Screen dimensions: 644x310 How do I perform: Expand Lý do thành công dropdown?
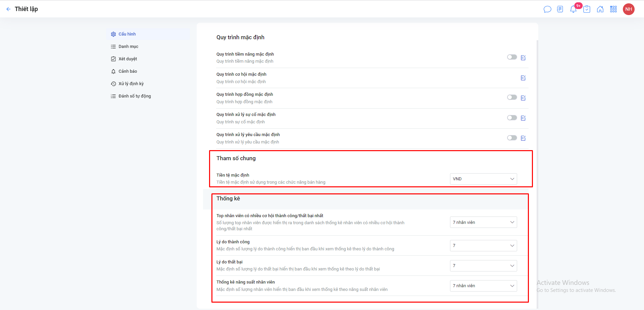(x=483, y=246)
